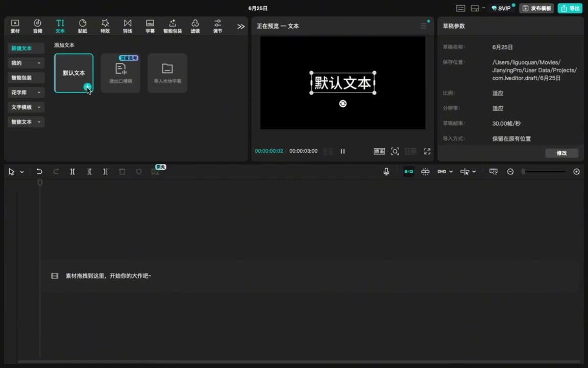Viewport: 588px width, 368px height.
Task: Click the shortcut keyboard icon in title bar
Action: click(x=460, y=8)
